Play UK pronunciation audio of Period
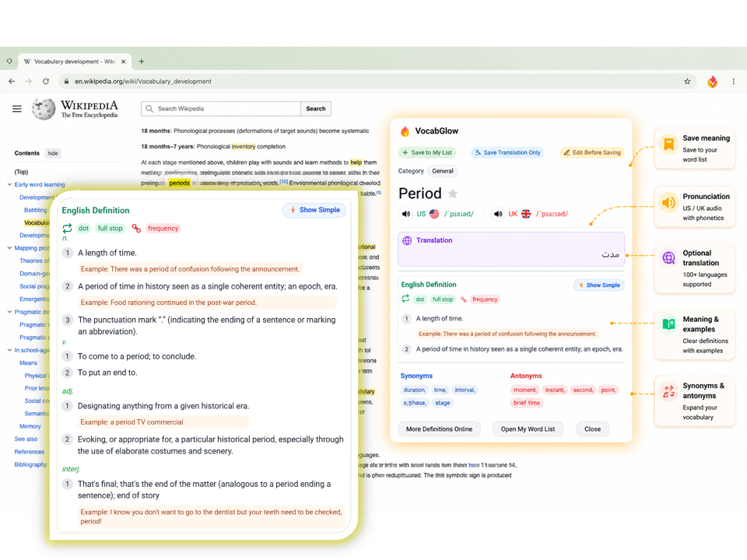This screenshot has height=560, width=747. tap(497, 214)
